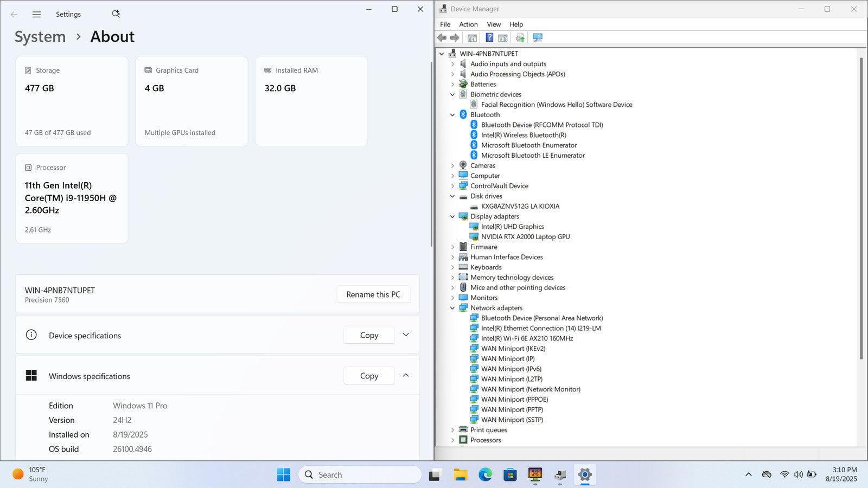Collapse the Windows specifications section
The width and height of the screenshot is (868, 488).
[x=406, y=376]
